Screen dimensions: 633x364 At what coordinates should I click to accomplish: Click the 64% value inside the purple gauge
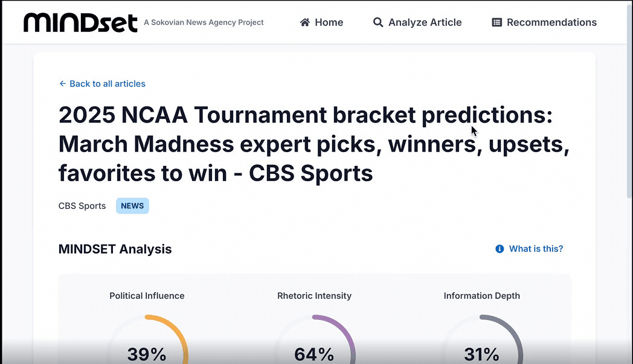coord(314,355)
